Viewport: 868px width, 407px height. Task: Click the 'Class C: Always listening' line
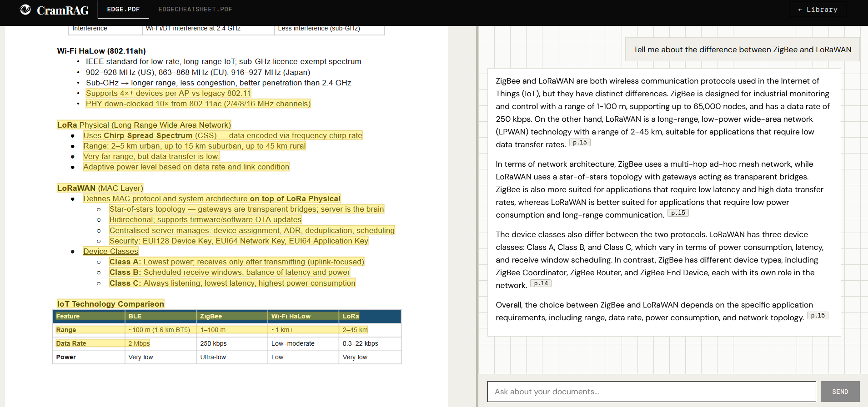pyautogui.click(x=232, y=283)
